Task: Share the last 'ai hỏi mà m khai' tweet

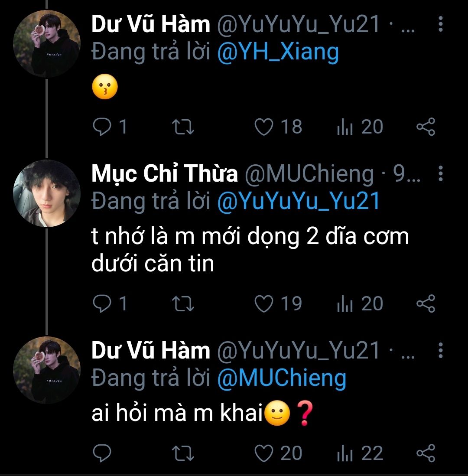Action: click(x=425, y=453)
